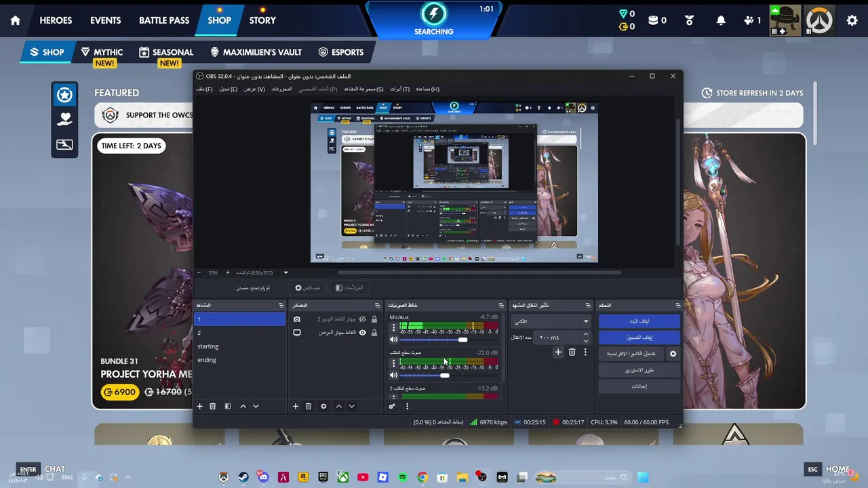Increase transition duration with up stepper arrow
Image resolution: width=868 pixels, height=488 pixels.
(586, 334)
